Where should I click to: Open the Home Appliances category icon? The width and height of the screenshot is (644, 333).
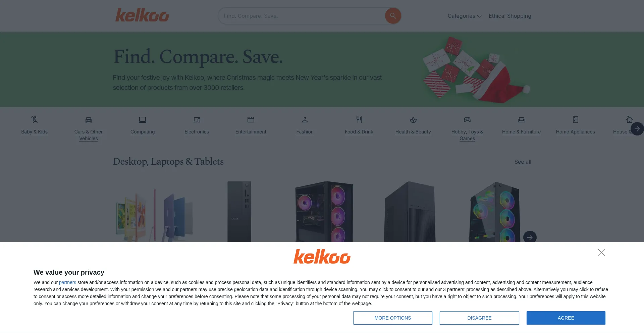tap(576, 120)
